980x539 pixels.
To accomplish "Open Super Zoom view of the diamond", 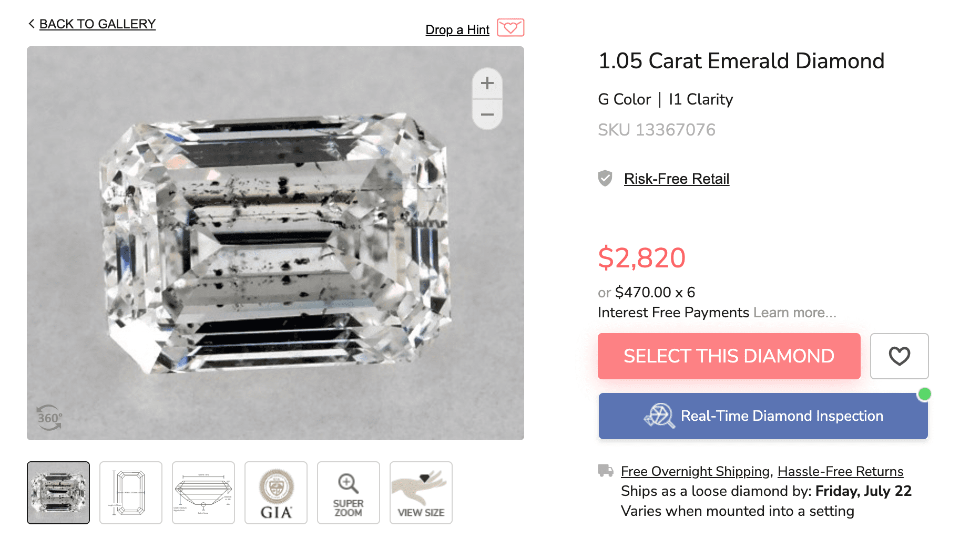I will tap(348, 492).
